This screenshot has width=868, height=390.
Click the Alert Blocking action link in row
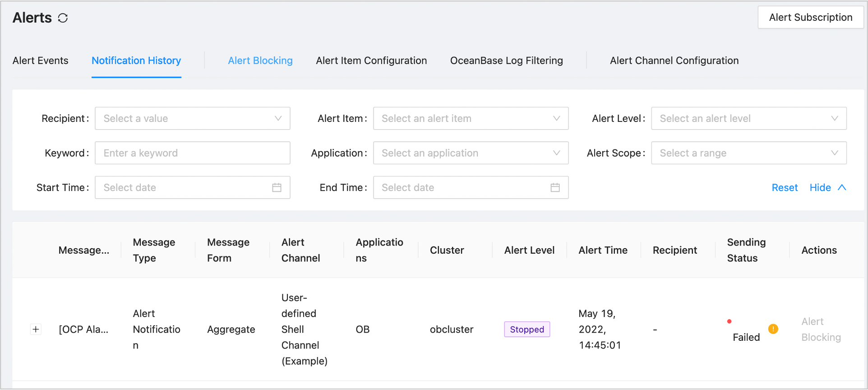(x=821, y=330)
